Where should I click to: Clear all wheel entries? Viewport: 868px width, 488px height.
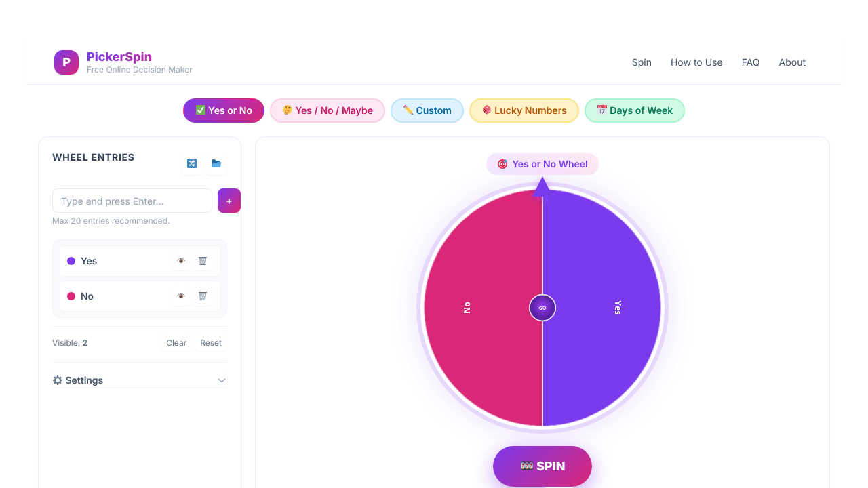point(176,343)
